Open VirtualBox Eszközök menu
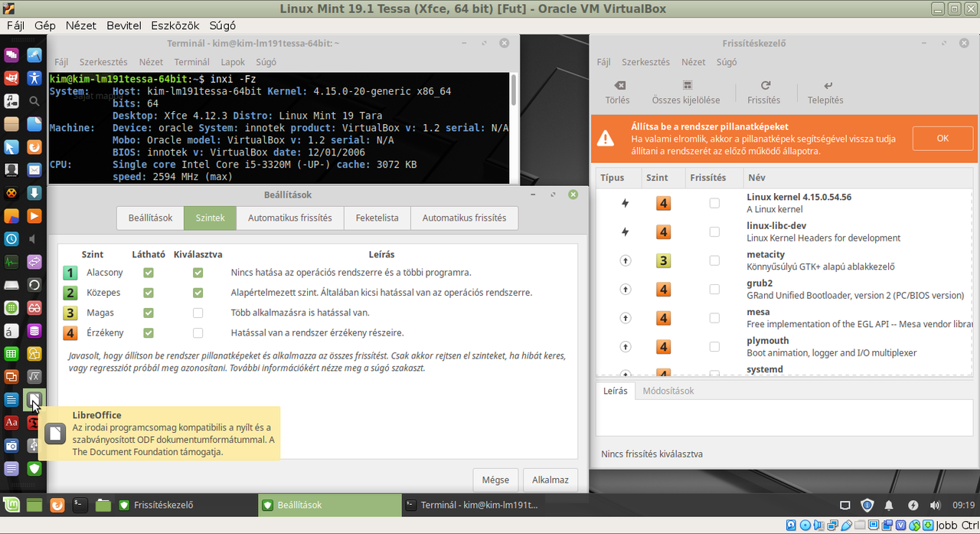 click(175, 25)
